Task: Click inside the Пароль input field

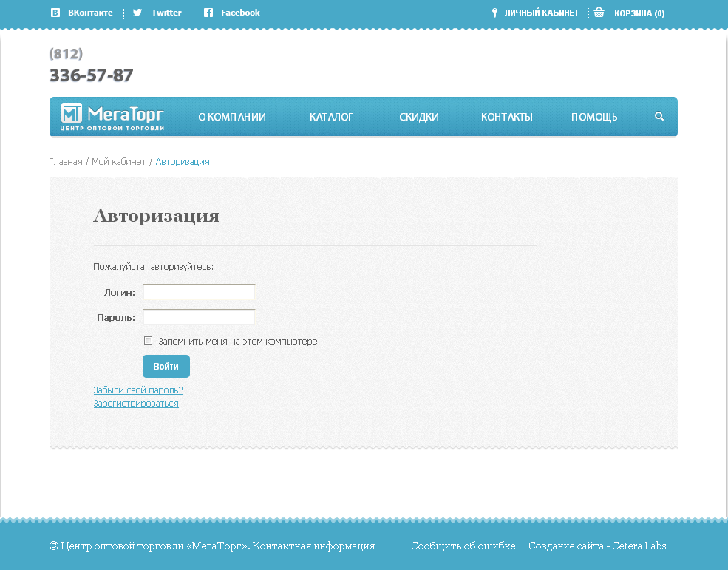Action: [x=198, y=316]
